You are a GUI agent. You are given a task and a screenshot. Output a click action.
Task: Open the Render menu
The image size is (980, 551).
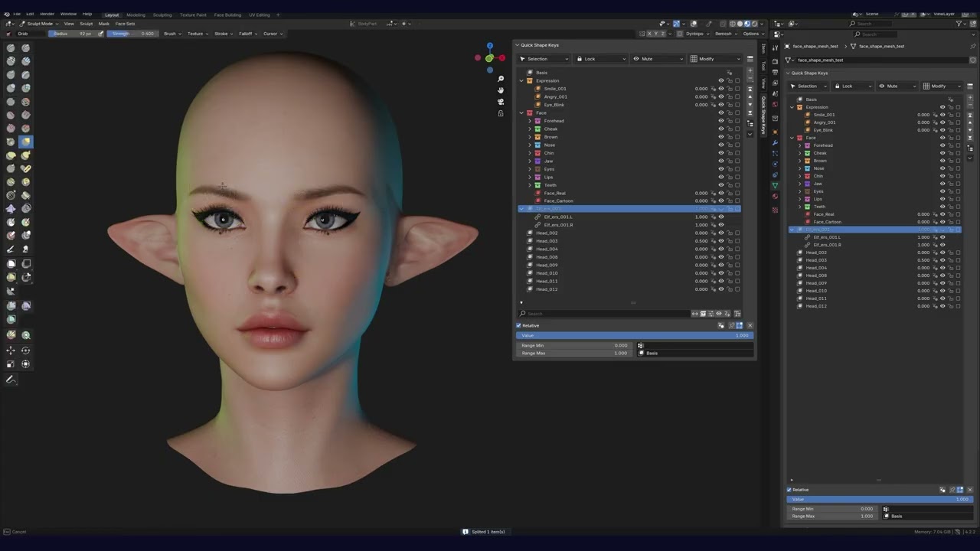tap(47, 14)
